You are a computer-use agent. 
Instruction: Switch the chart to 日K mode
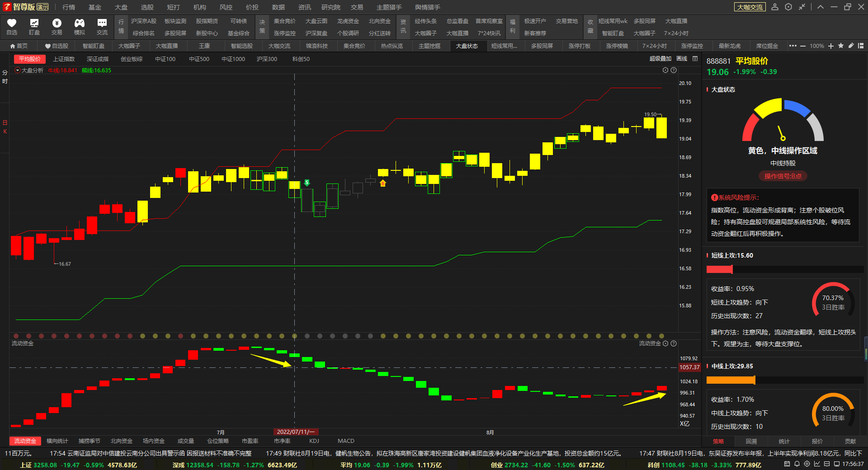[5, 127]
